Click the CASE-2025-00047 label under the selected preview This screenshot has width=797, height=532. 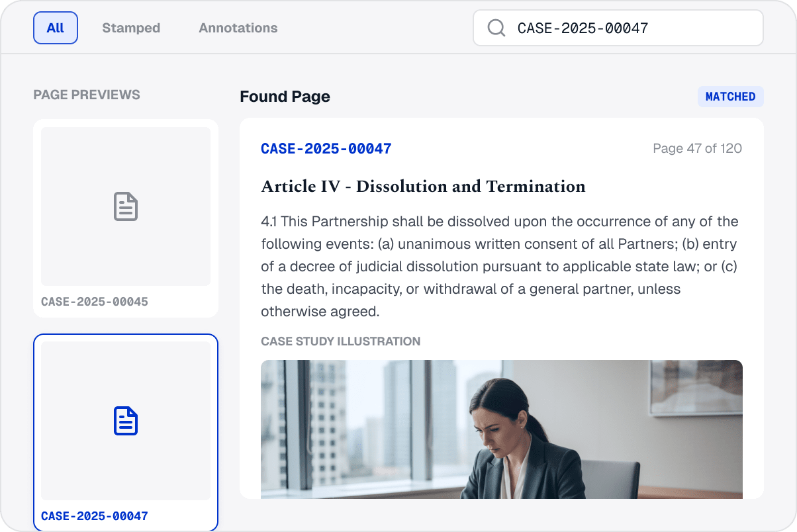[95, 516]
